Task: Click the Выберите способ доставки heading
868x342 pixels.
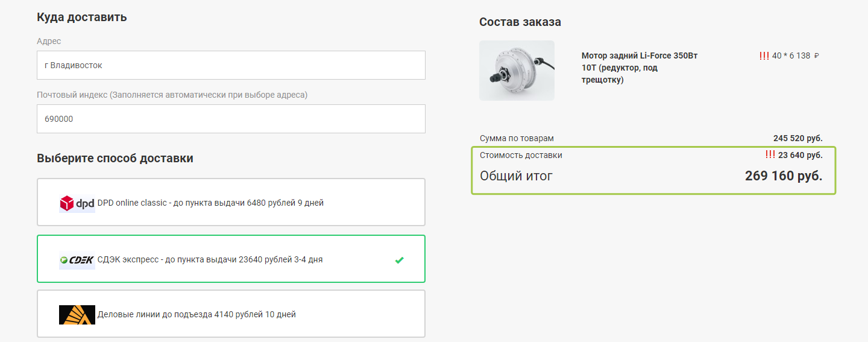Action: tap(115, 159)
